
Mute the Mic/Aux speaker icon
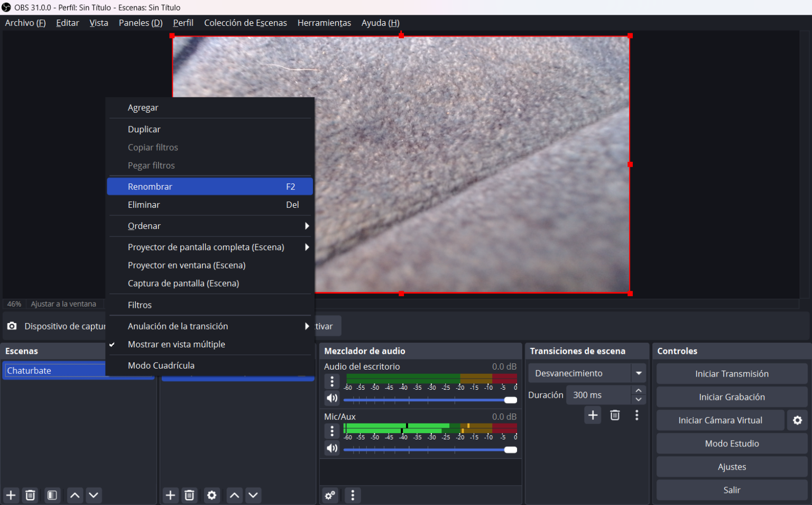point(332,448)
